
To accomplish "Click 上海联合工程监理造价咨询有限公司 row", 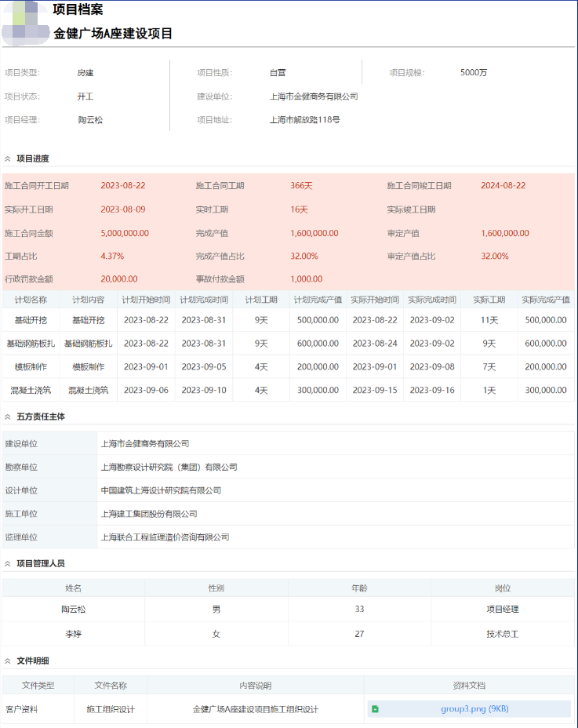I will (x=289, y=537).
